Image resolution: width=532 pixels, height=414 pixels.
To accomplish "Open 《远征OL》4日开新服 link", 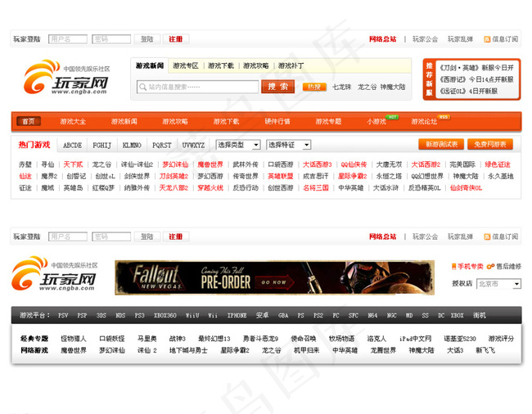I will 468,91.
